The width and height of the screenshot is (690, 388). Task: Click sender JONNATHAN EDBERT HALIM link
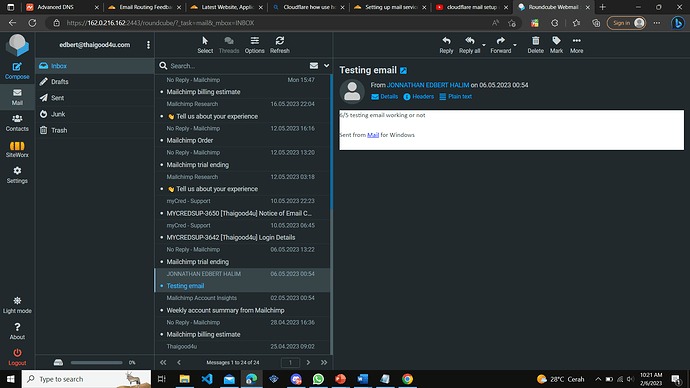[x=428, y=85]
